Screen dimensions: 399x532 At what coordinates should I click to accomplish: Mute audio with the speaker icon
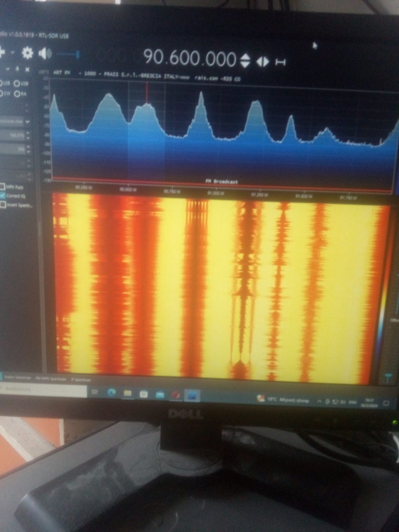point(45,54)
